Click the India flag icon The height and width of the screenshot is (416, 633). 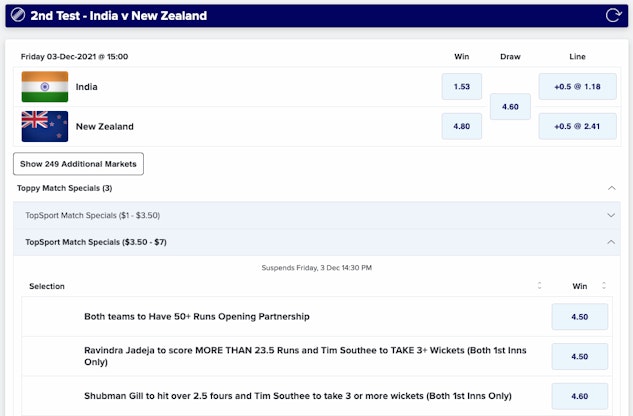(x=44, y=87)
